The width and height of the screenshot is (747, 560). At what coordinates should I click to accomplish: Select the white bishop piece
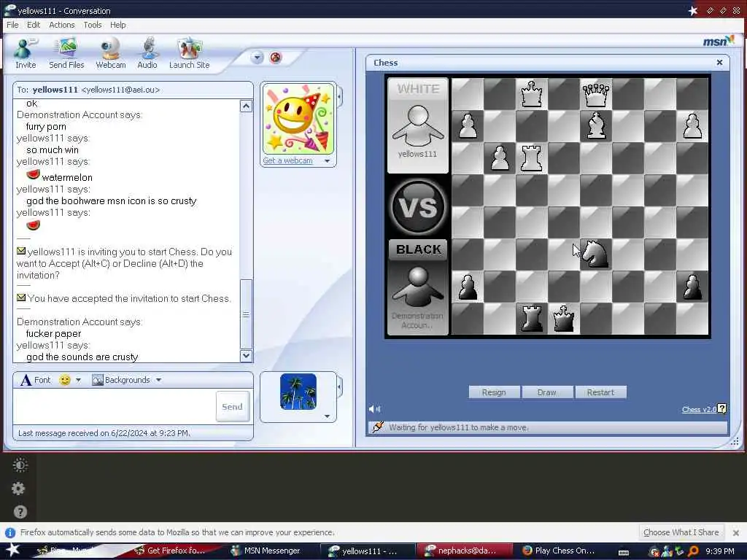click(x=595, y=125)
